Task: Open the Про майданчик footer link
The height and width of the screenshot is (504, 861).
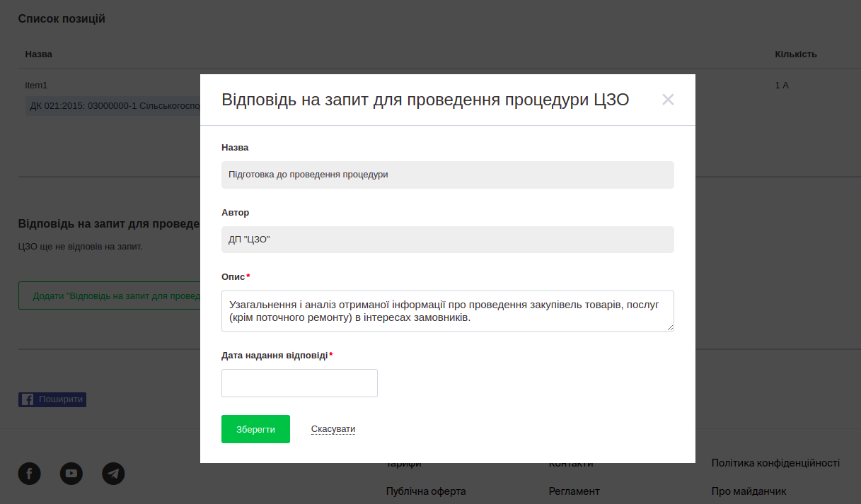Action: point(749,491)
